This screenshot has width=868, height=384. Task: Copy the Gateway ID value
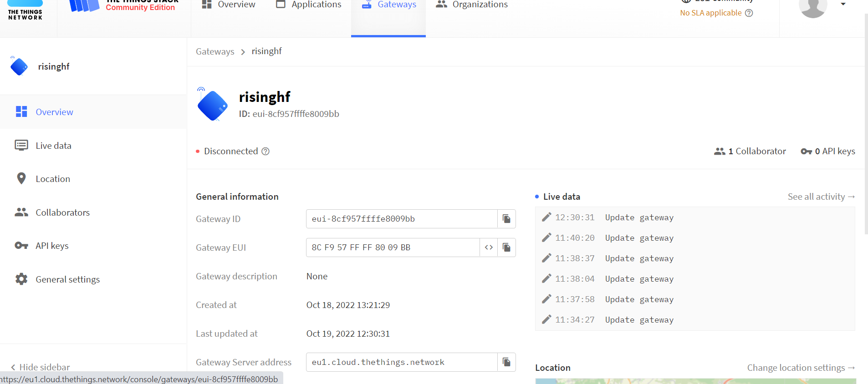506,219
